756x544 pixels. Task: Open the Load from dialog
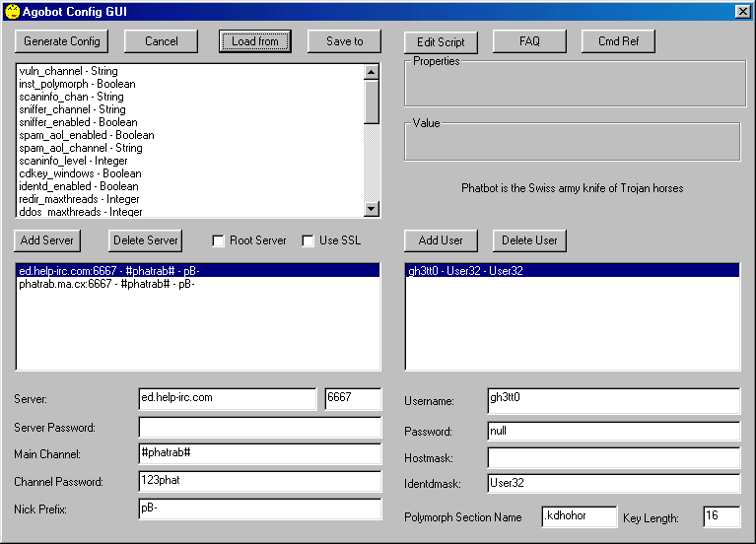point(255,41)
